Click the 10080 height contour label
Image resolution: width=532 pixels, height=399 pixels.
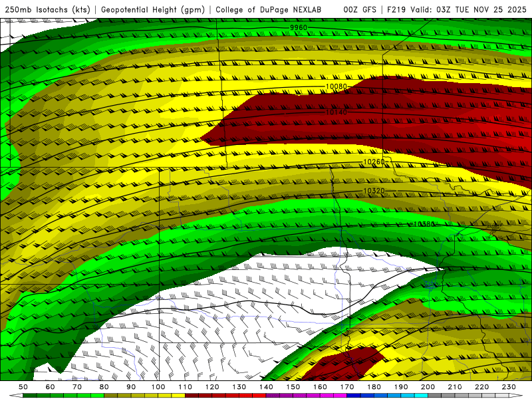[336, 86]
